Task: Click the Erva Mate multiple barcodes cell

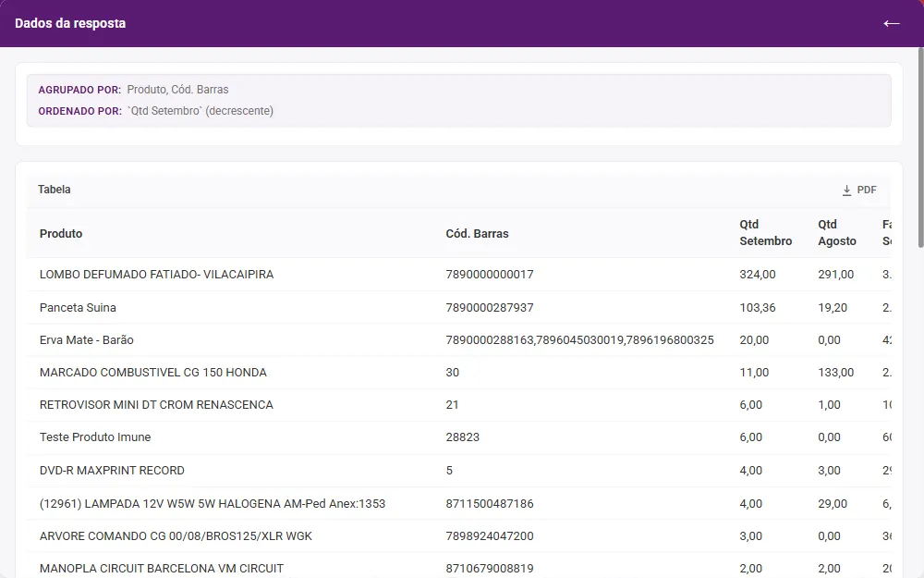Action: pyautogui.click(x=580, y=339)
